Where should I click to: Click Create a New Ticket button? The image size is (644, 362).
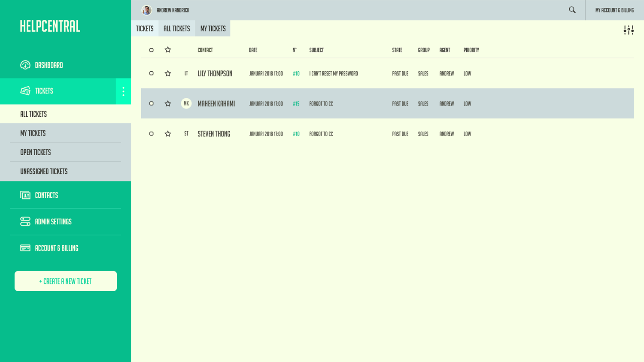point(66,281)
